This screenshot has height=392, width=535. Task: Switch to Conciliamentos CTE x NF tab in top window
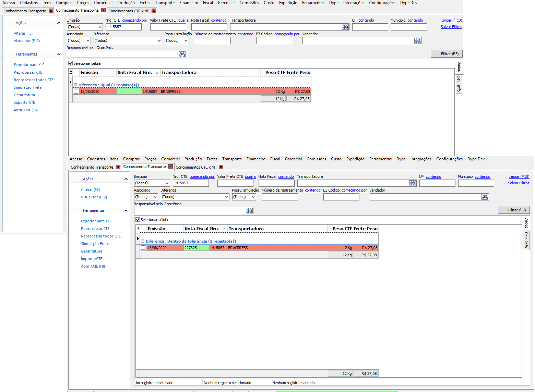click(x=129, y=11)
